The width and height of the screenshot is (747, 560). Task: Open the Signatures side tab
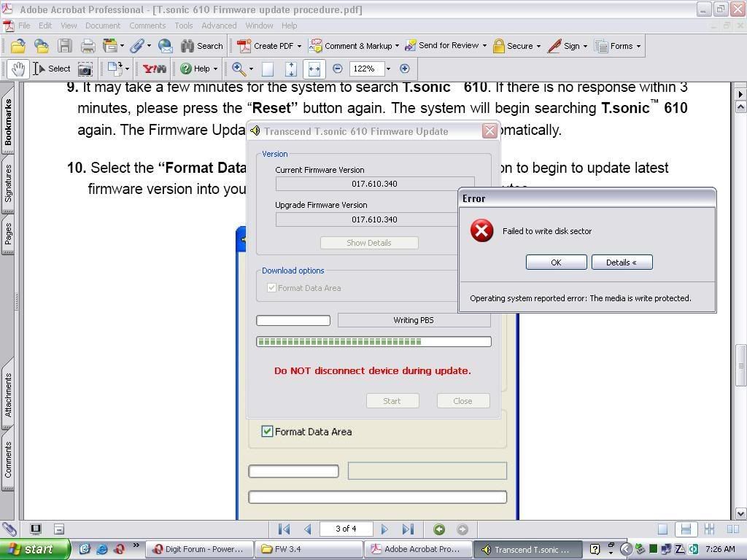click(8, 183)
